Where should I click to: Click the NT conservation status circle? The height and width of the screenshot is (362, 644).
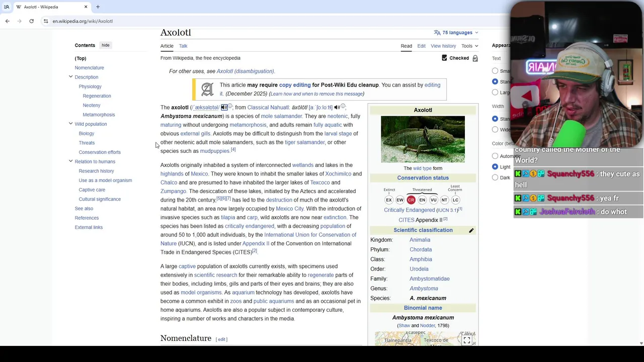tap(444, 200)
